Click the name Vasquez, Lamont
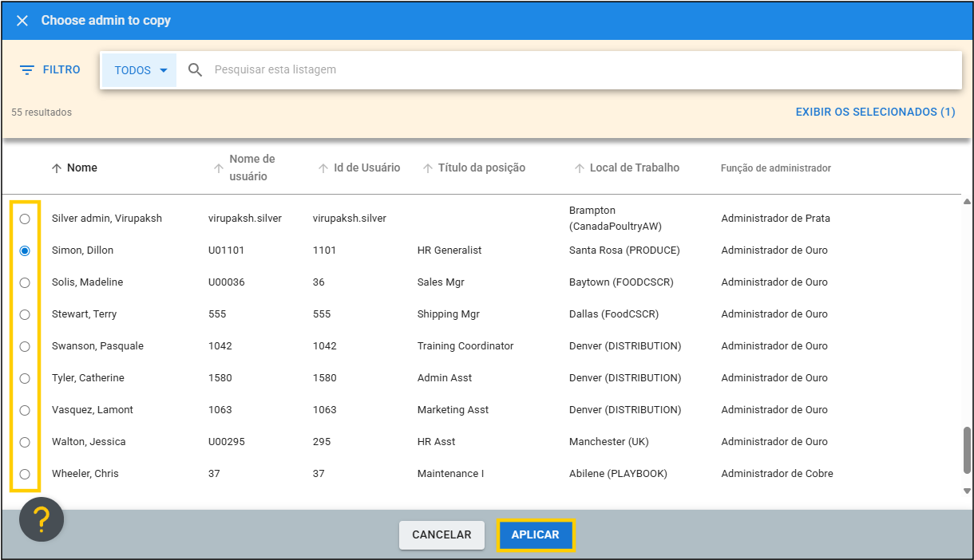 click(x=93, y=410)
